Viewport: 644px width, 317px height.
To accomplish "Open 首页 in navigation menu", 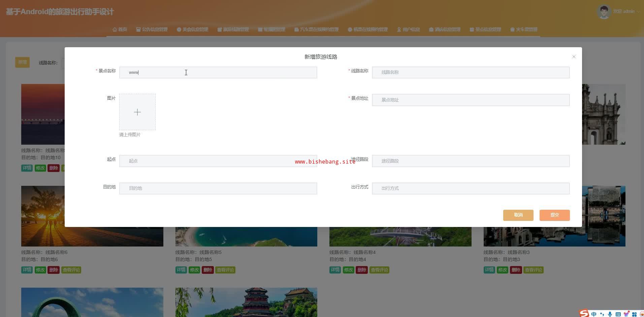I will tap(120, 29).
